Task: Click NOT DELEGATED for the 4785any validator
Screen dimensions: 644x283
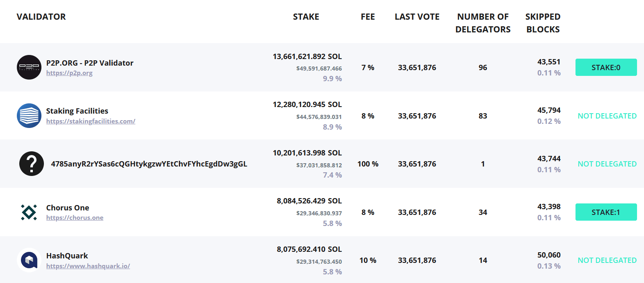Action: click(607, 164)
